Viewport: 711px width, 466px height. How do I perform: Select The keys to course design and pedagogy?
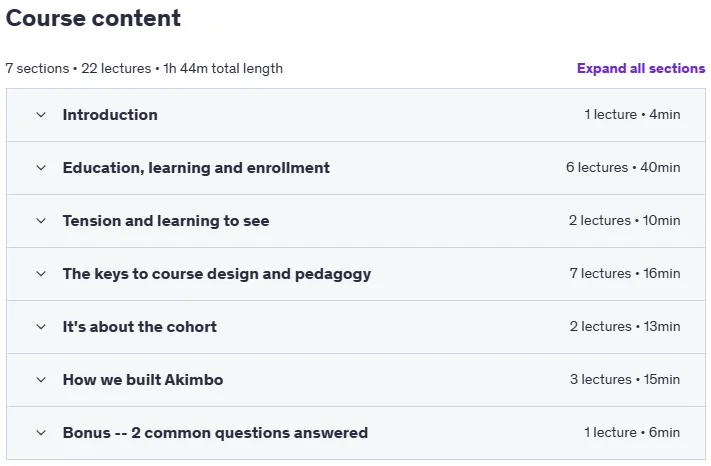[x=217, y=274]
